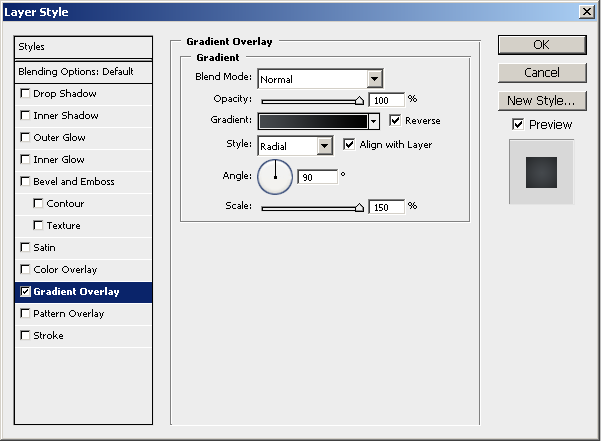Click the Cancel button
Screen dimensions: 601x441
[x=541, y=73]
